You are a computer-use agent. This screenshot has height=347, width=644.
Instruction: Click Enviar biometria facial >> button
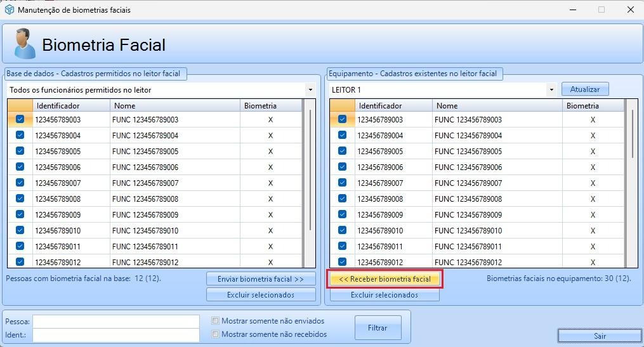pos(261,279)
